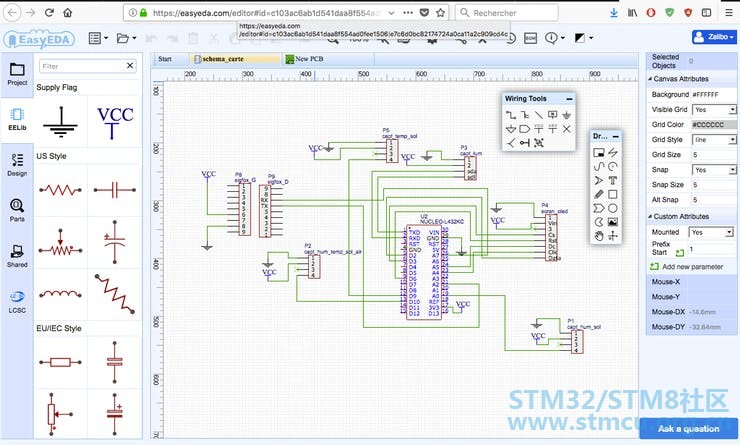This screenshot has width=740, height=445.
Task: Select the Arrow Head tool in Drawing Tools
Action: pyautogui.click(x=599, y=180)
